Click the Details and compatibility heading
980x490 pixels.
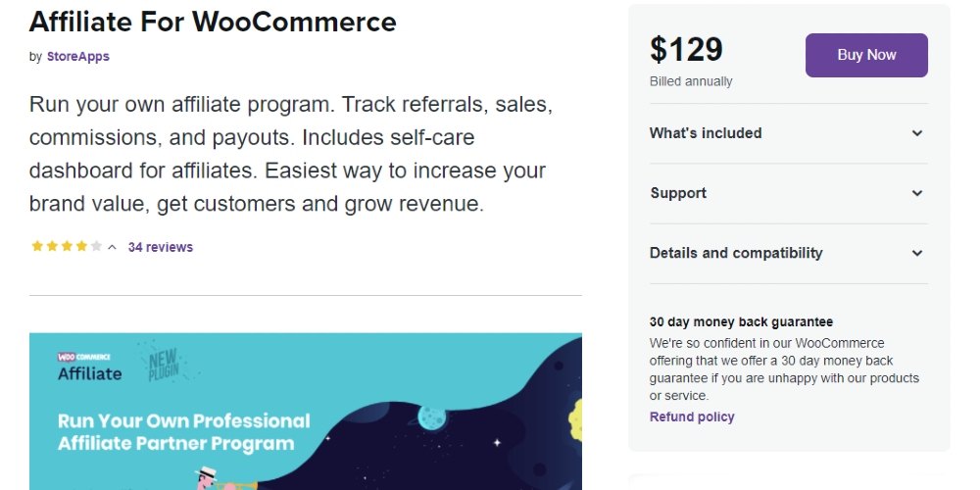736,253
